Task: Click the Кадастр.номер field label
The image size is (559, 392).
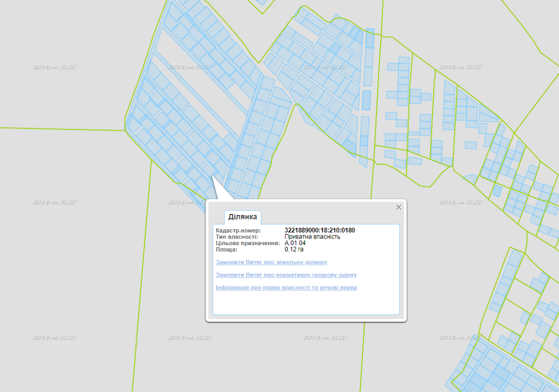Action: tap(238, 230)
